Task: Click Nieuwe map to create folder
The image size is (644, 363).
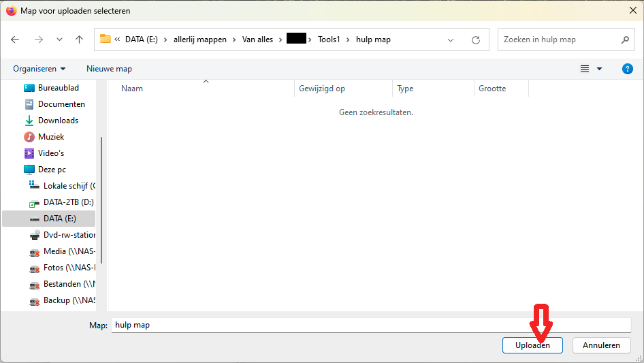Action: 109,69
